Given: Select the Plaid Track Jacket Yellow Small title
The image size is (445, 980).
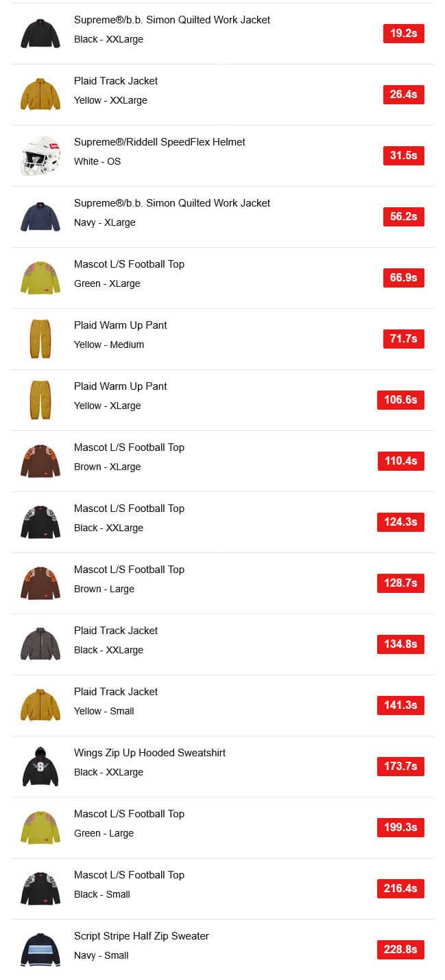Looking at the screenshot, I should 116,692.
